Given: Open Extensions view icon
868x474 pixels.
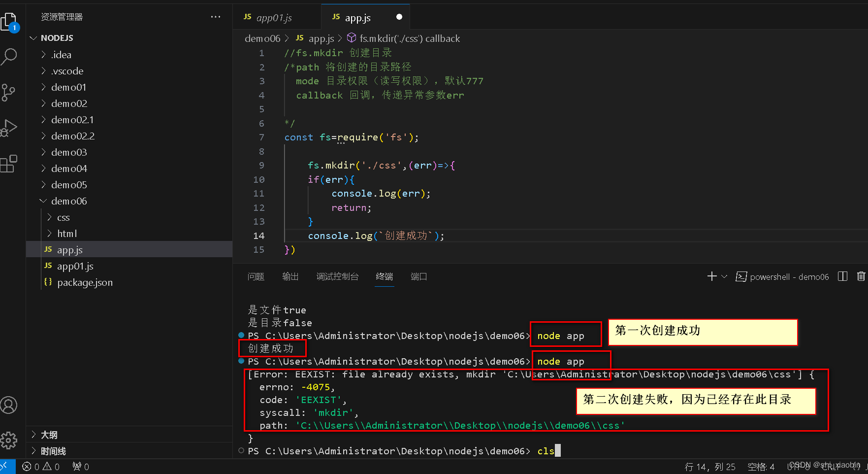Looking at the screenshot, I should click(x=9, y=163).
